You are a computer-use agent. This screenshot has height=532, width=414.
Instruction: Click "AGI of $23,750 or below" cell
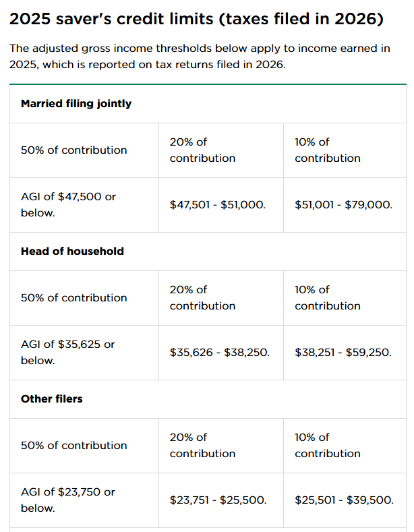pyautogui.click(x=68, y=500)
